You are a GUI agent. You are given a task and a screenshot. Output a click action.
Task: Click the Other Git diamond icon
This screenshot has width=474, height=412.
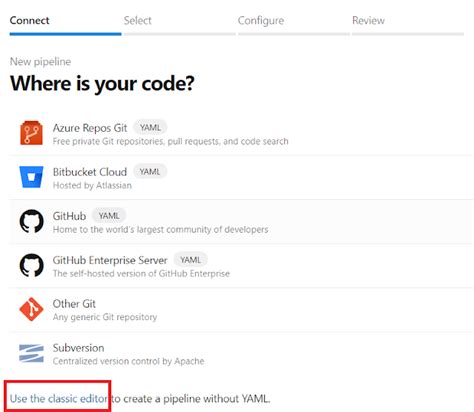pyautogui.click(x=31, y=309)
